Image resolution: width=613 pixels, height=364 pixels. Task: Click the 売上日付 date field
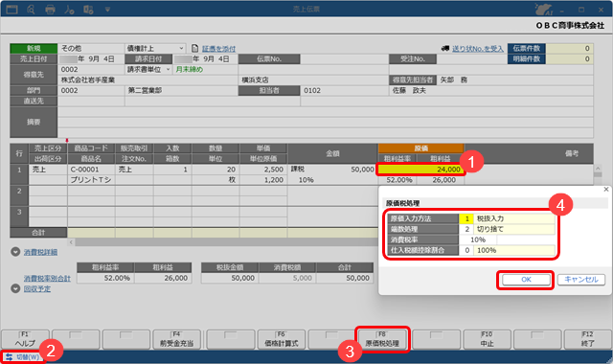point(91,59)
